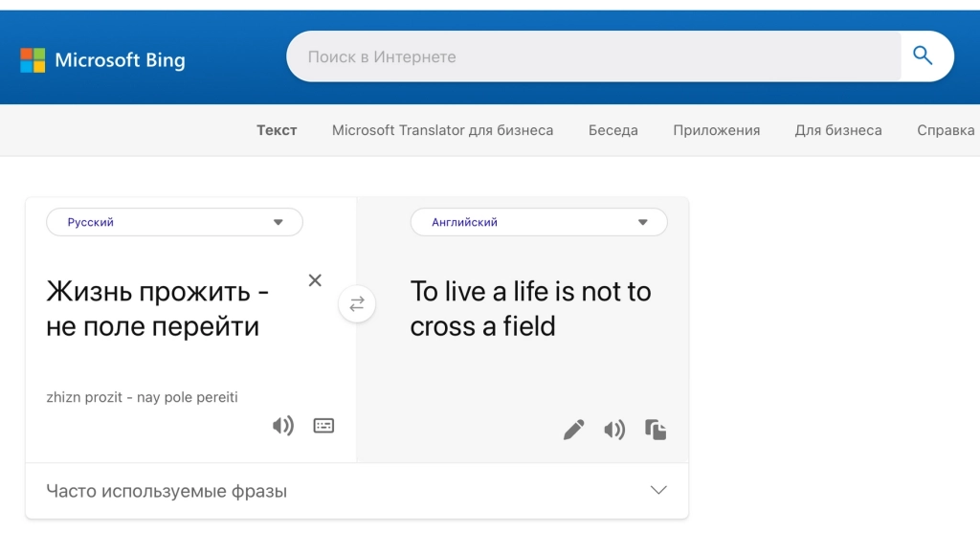This screenshot has width=980, height=555.
Task: Expand the Часто используемые фразы section
Action: pyautogui.click(x=357, y=491)
